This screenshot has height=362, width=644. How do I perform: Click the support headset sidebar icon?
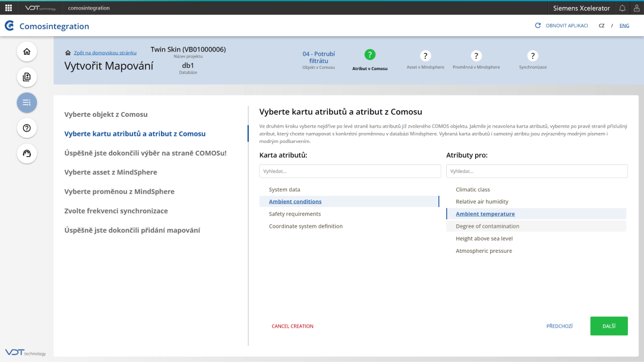[x=27, y=154]
